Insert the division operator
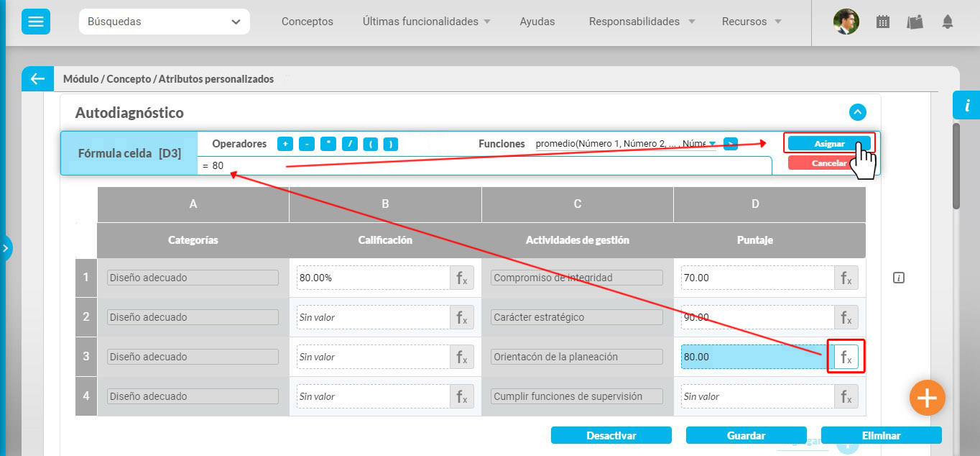The height and width of the screenshot is (456, 980). pyautogui.click(x=349, y=144)
